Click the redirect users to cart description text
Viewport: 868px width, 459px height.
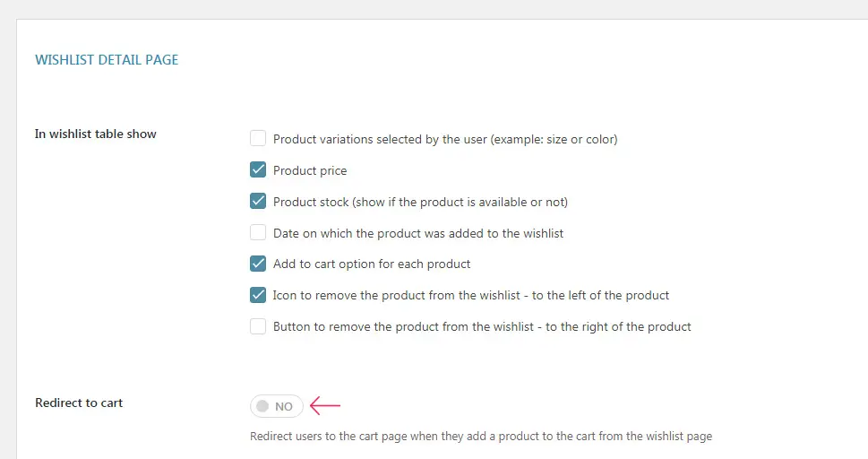coord(481,437)
